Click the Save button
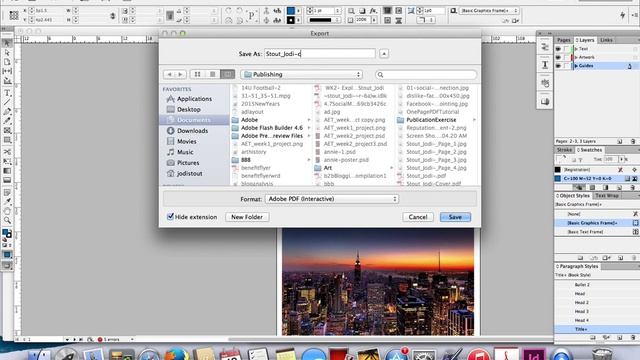640x360 pixels. coord(455,217)
